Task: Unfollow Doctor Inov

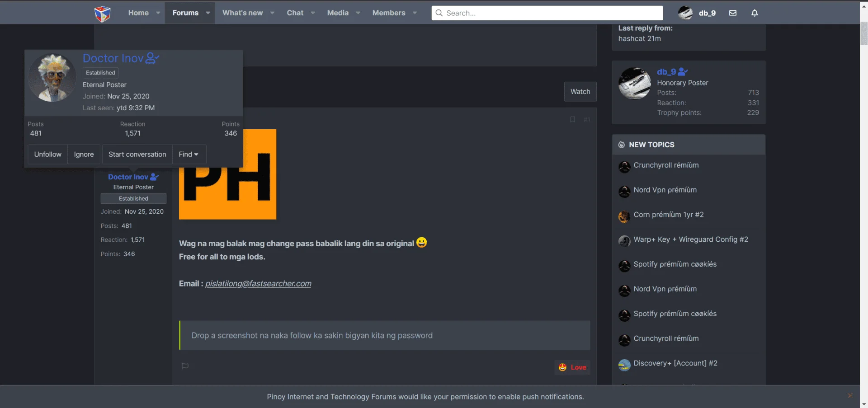Action: 48,155
